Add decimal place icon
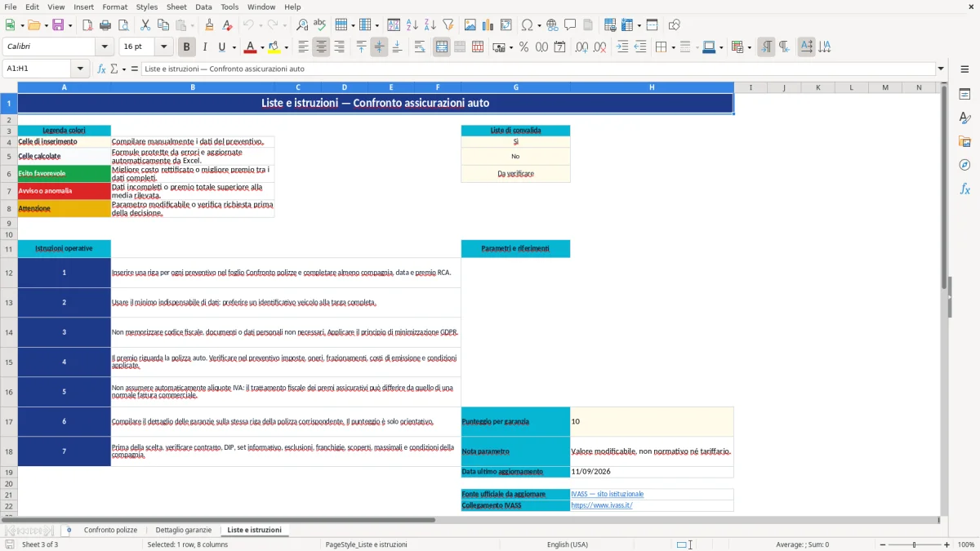The width and height of the screenshot is (980, 551). [582, 47]
